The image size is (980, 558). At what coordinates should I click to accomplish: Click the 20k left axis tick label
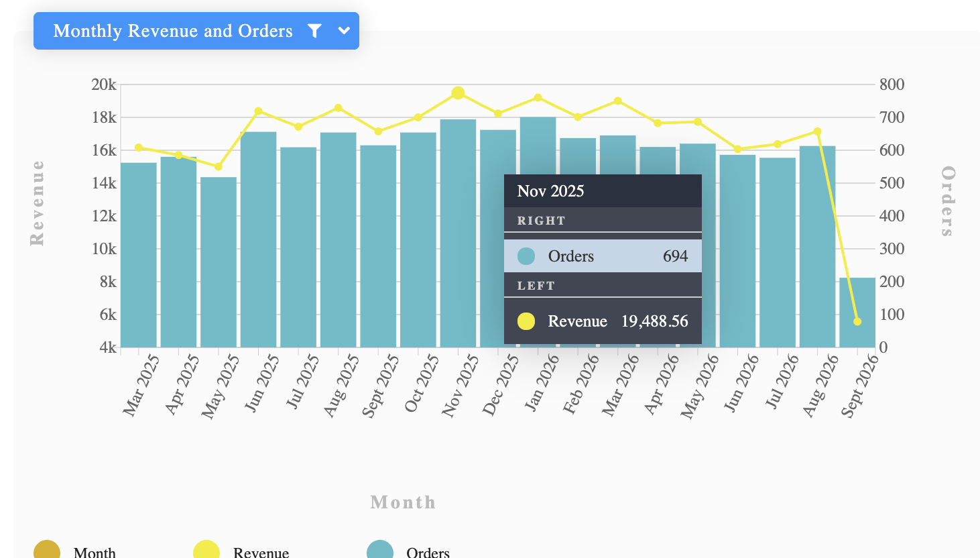[x=104, y=85]
